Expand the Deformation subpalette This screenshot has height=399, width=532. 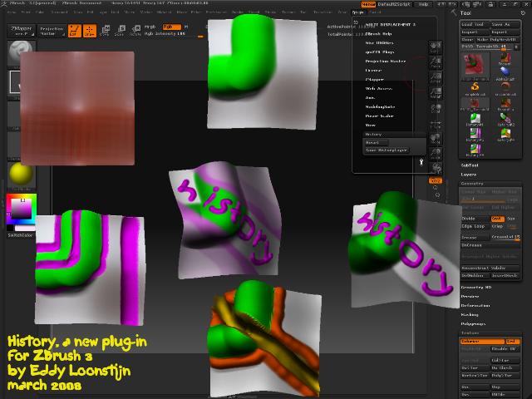point(475,306)
